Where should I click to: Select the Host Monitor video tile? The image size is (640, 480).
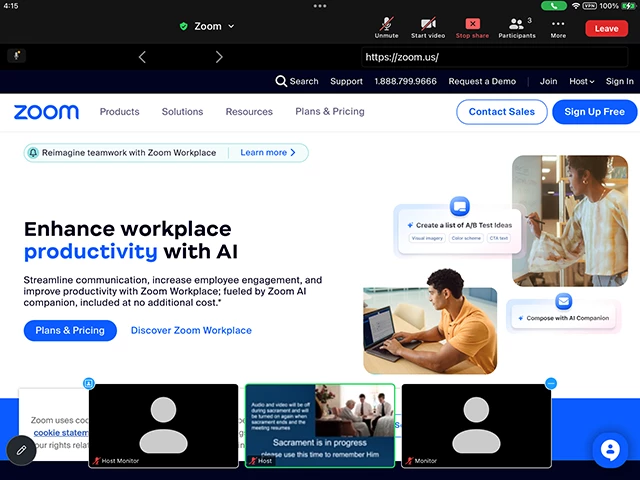click(x=163, y=425)
